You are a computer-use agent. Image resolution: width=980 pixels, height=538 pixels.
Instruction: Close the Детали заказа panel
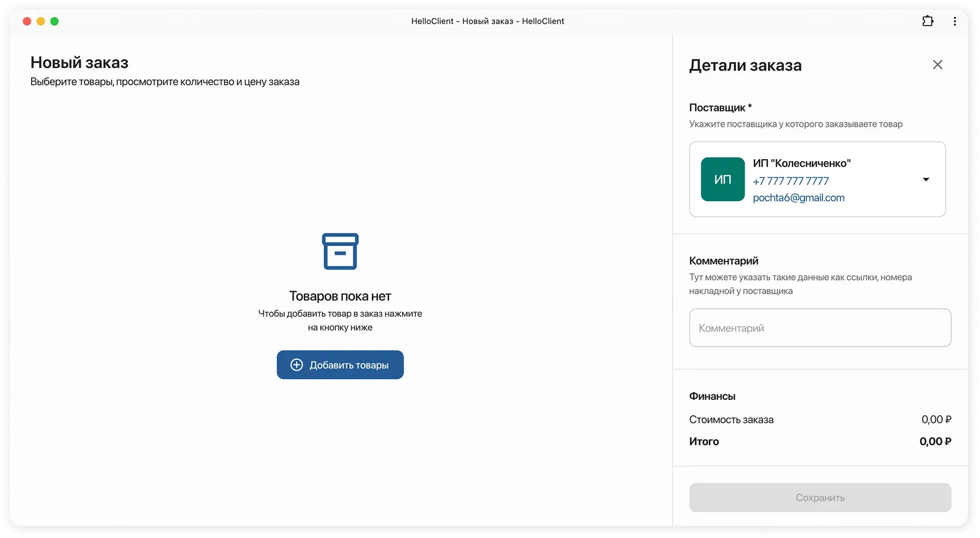(937, 65)
